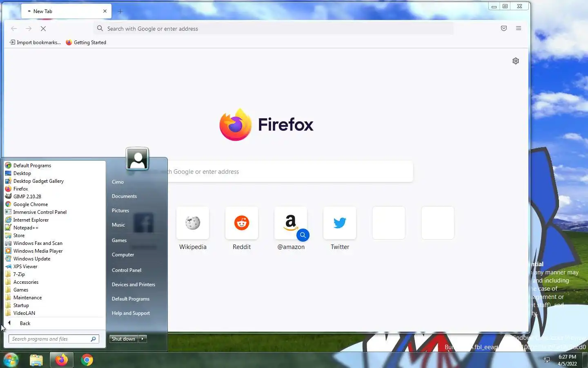
Task: Click the Firefox forward arrow
Action: coord(29,29)
